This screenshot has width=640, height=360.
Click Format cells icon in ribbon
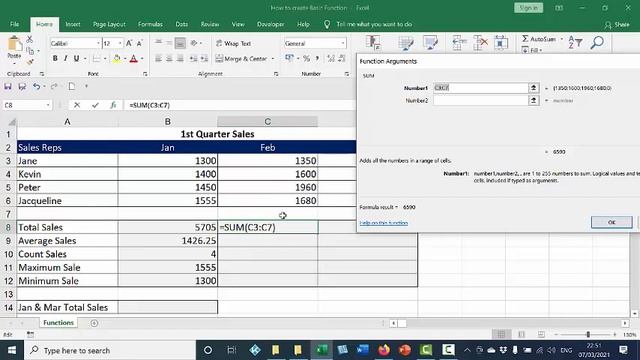(x=501, y=42)
